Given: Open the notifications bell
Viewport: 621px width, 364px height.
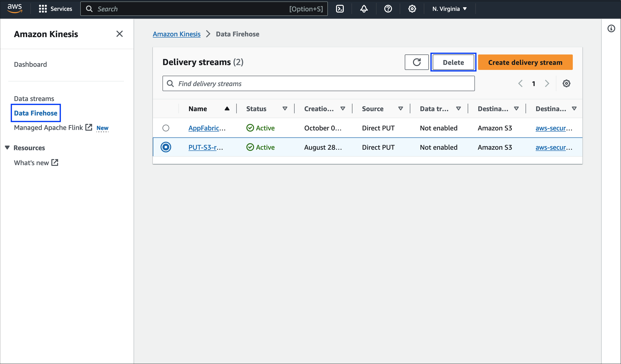Looking at the screenshot, I should pos(364,9).
